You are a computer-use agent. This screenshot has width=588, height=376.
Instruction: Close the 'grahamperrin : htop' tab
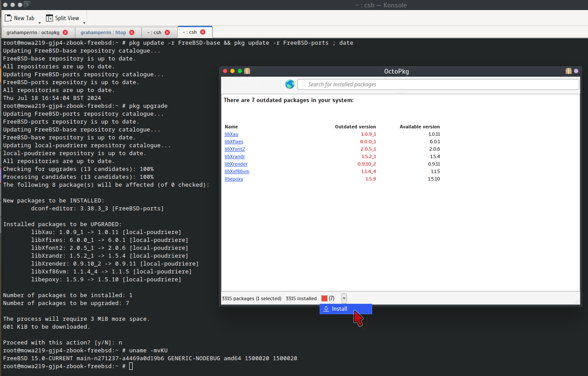coord(132,32)
